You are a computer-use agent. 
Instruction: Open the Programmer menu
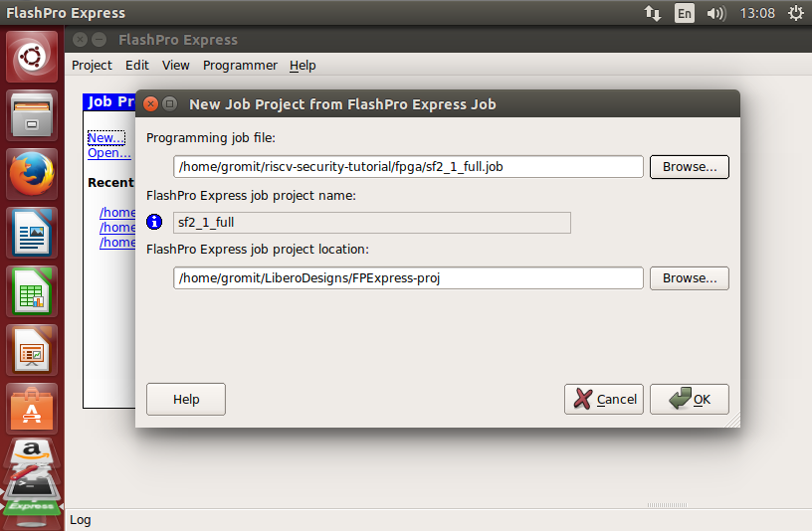point(240,66)
